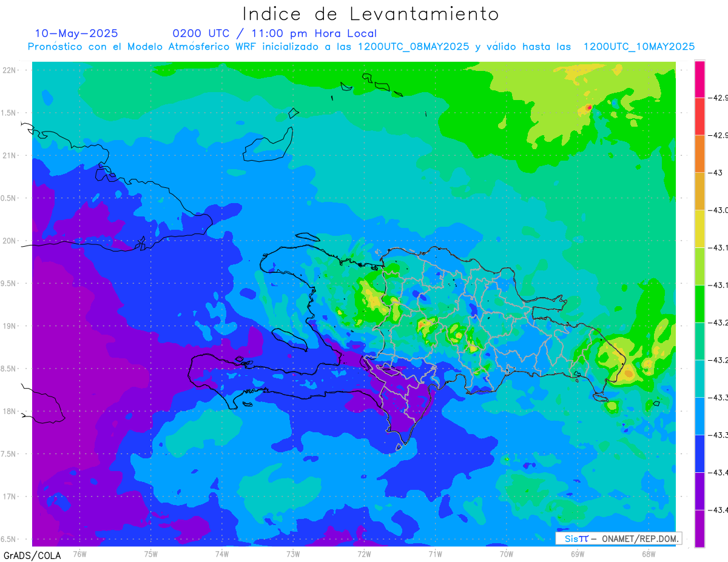
Task: Pick the gold-tan swatch on the color bar
Action: tap(699, 192)
